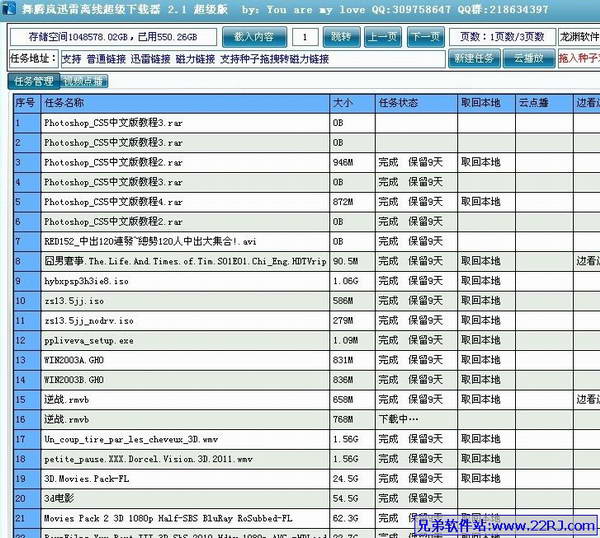Viewport: 600px width, 538px height.
Task: Click the 跳转 jump button
Action: click(x=341, y=37)
